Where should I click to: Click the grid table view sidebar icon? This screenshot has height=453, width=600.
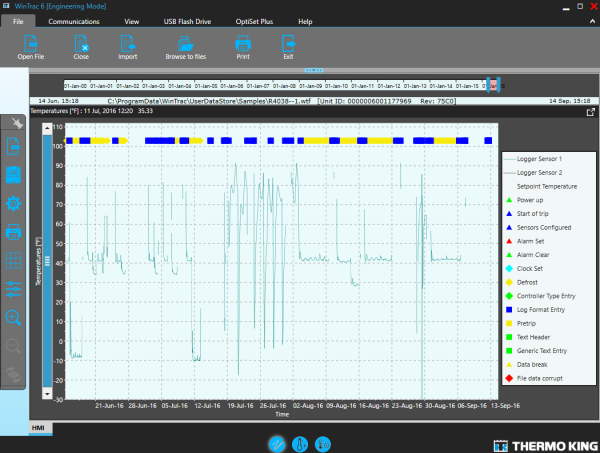(x=14, y=261)
